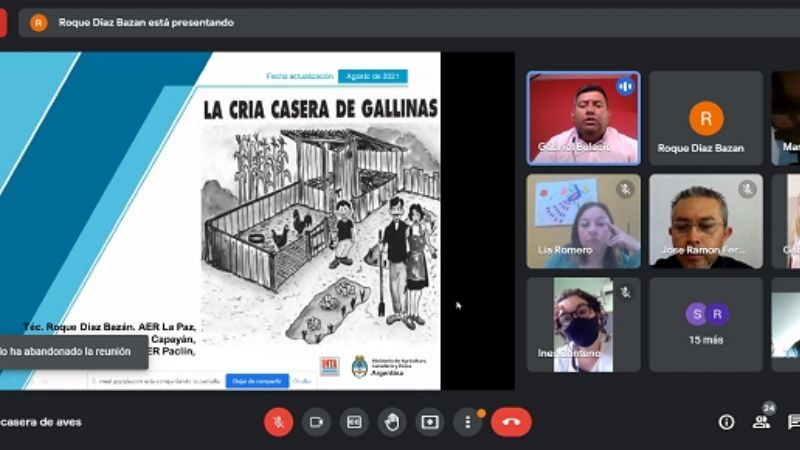Select Gabriel Bulacio video tile
The image size is (800, 450).
[584, 118]
